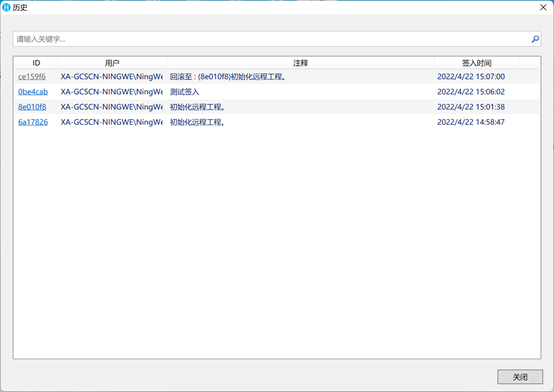Sort by 用户 column header

click(112, 63)
